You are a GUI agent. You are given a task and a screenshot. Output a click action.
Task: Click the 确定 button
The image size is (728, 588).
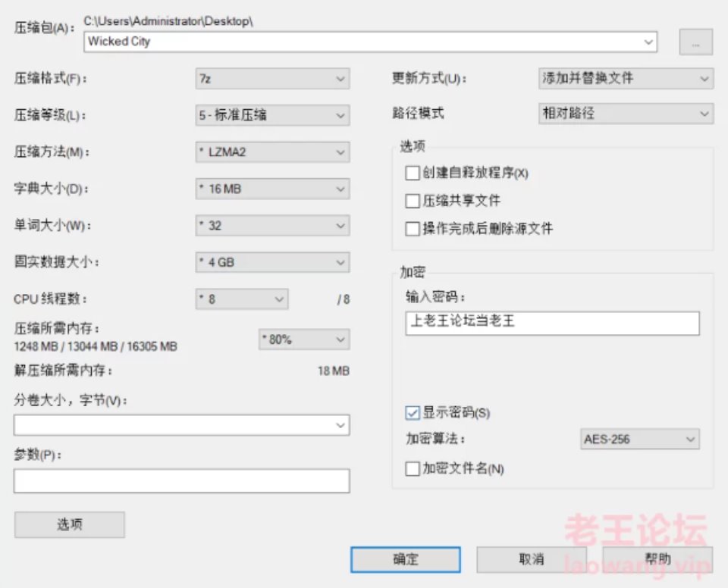coord(405,559)
